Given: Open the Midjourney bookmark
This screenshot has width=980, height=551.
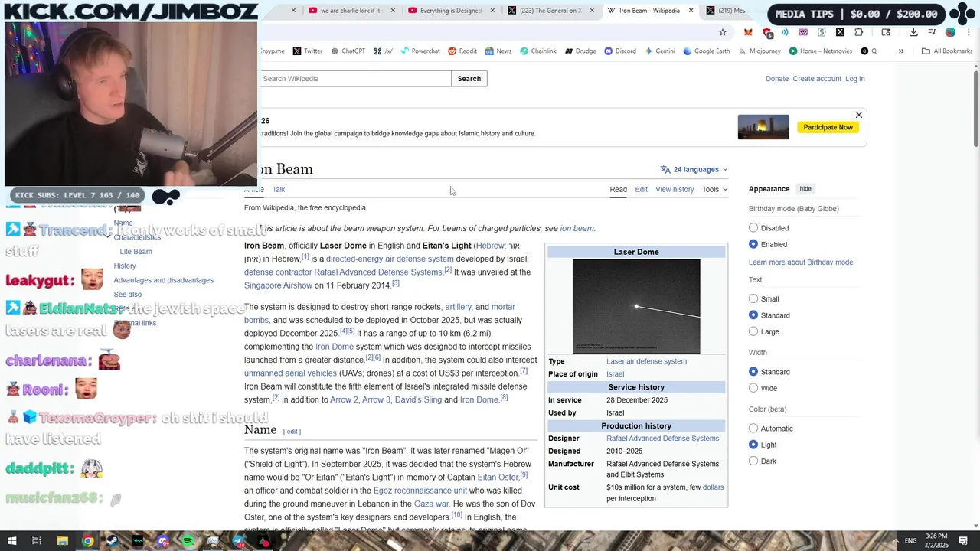Looking at the screenshot, I should pyautogui.click(x=760, y=51).
